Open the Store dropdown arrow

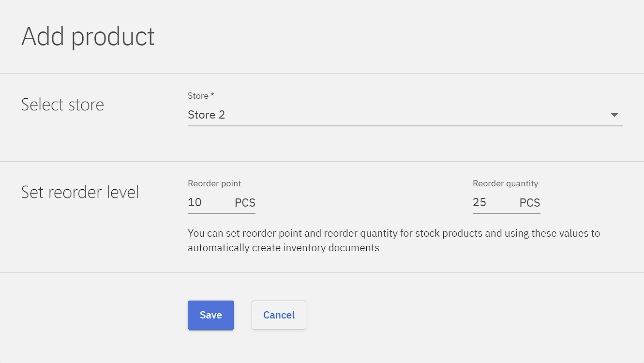tap(614, 115)
